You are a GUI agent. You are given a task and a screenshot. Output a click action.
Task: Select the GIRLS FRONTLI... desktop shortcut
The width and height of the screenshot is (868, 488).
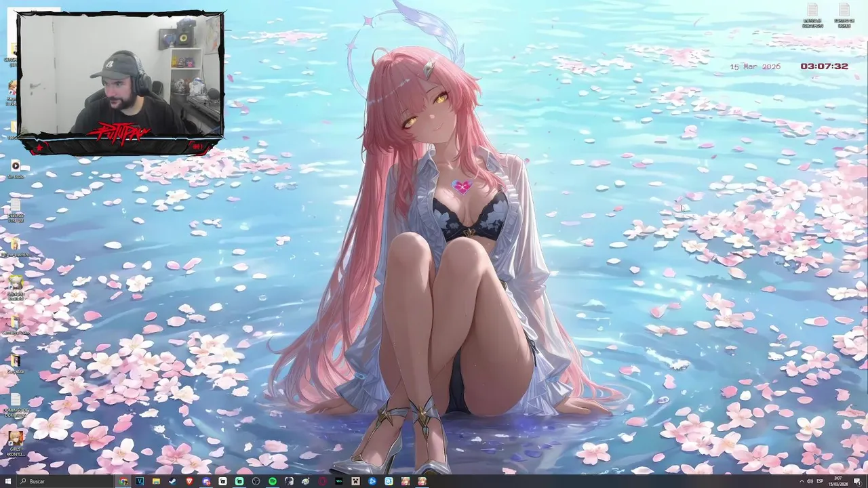coord(15,443)
